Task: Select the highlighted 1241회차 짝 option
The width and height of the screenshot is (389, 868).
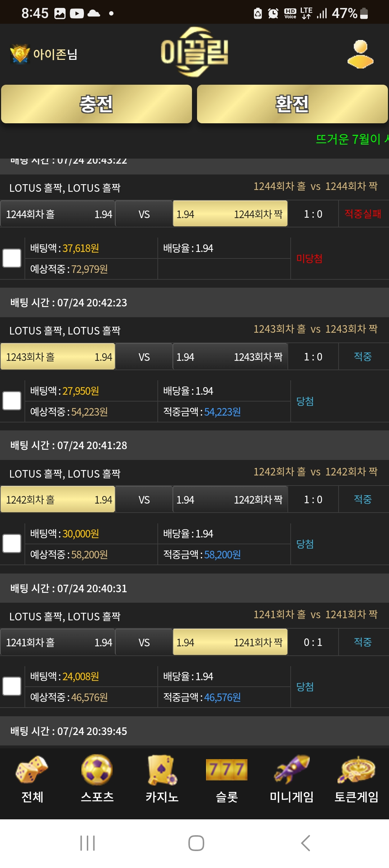Action: (230, 642)
